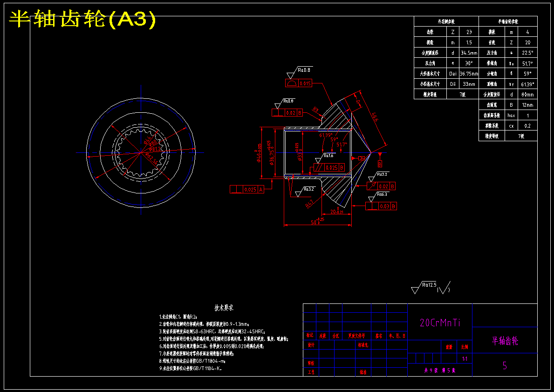Click the hax symbol cell
The width and height of the screenshot is (554, 392).
tap(511, 115)
